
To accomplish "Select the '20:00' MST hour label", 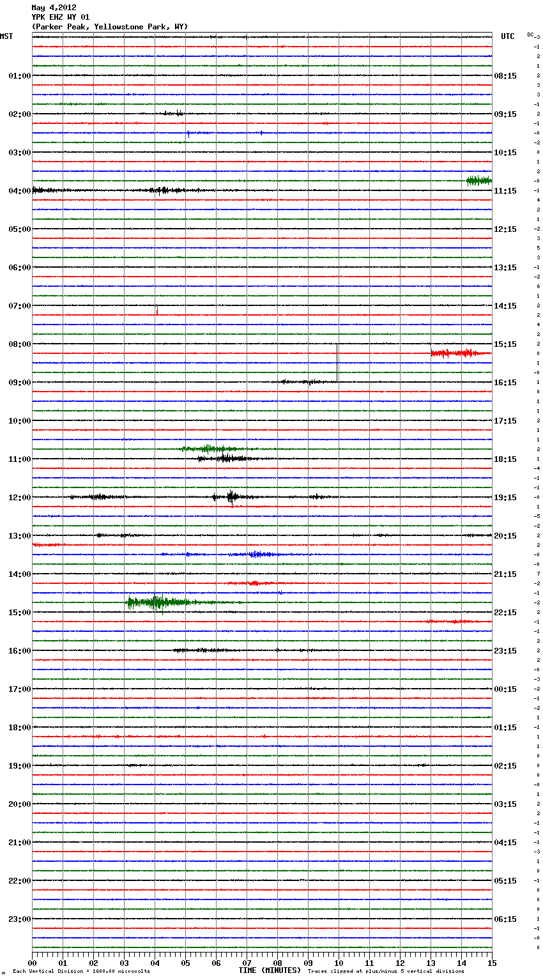I will [x=20, y=804].
